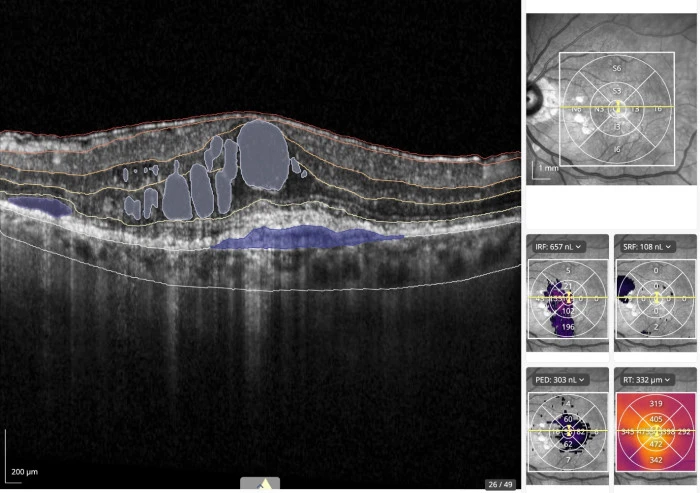Click the RT map value 472

pos(656,444)
